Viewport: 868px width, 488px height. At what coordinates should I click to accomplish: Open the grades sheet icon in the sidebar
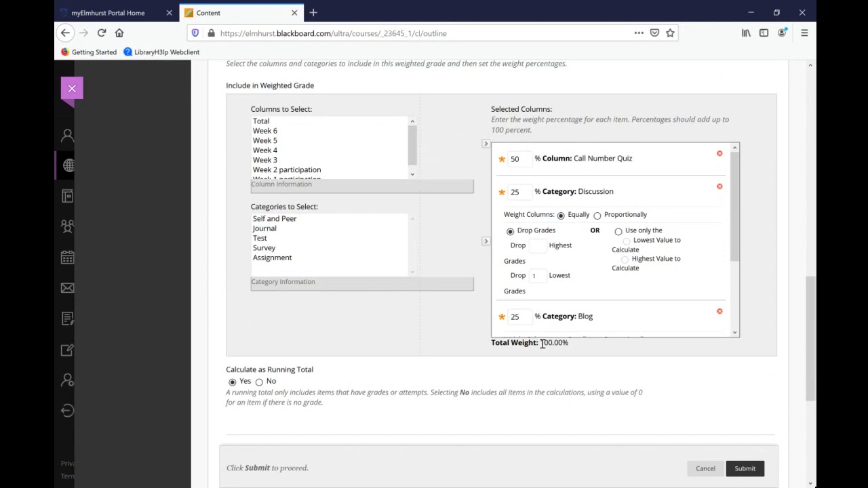tap(68, 319)
